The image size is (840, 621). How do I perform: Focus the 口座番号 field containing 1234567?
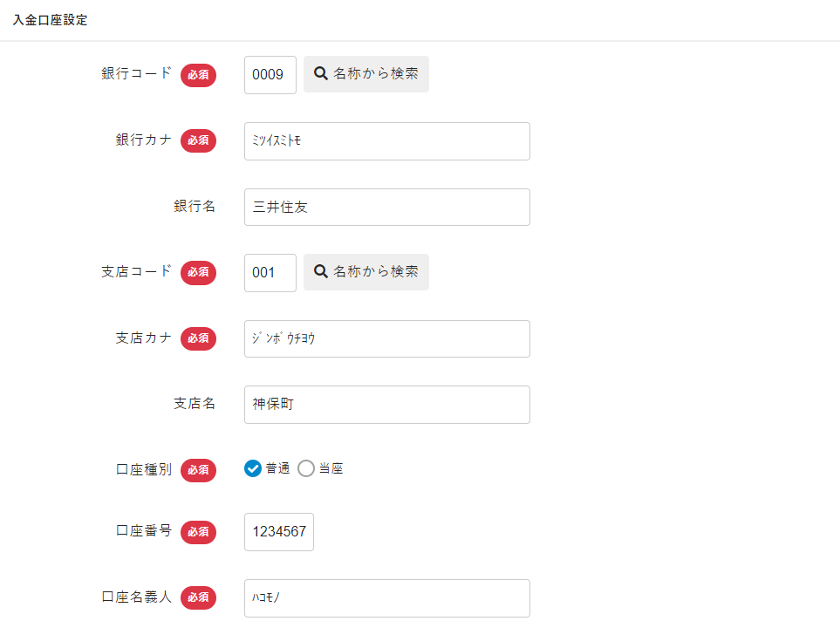(x=278, y=532)
